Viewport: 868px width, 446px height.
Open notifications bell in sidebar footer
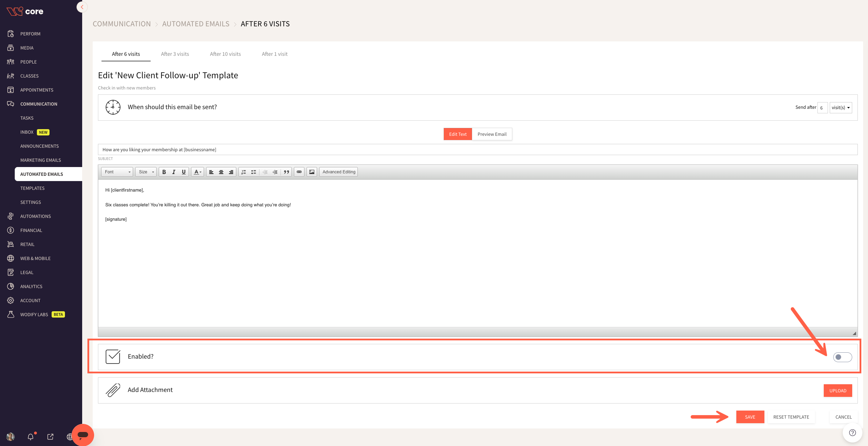point(31,437)
